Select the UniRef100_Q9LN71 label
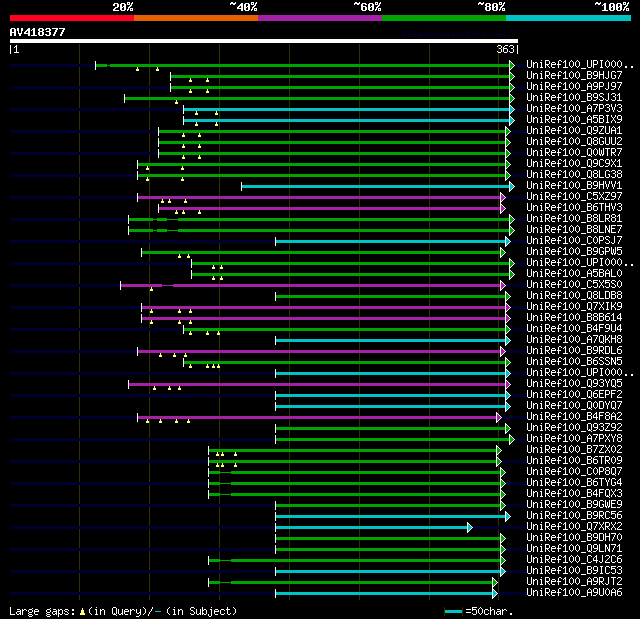This screenshot has width=640, height=619. tap(574, 549)
